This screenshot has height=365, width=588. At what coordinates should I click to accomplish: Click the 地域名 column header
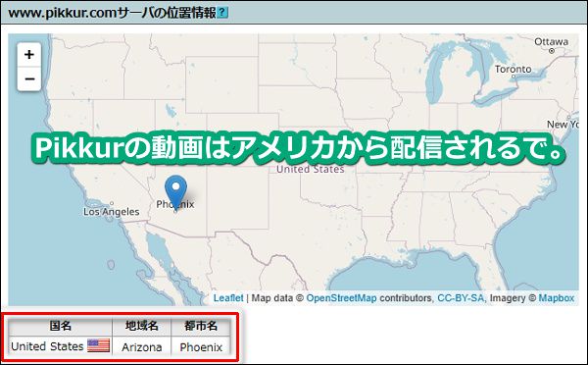(142, 326)
